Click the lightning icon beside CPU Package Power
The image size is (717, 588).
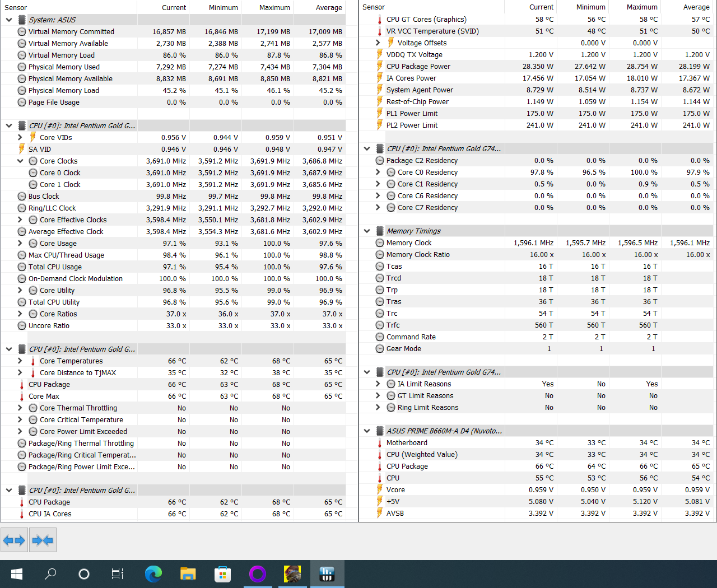coord(380,66)
